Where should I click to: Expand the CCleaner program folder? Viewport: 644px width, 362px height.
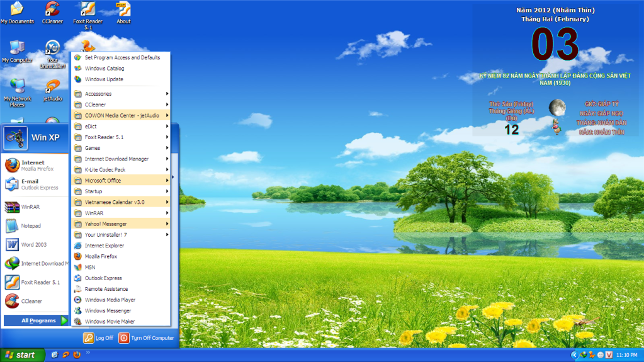121,105
